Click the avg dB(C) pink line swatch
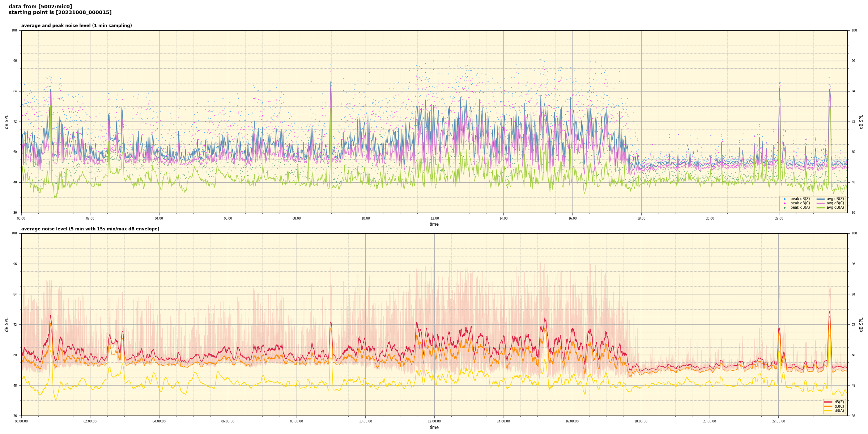868x434 pixels. (x=821, y=203)
